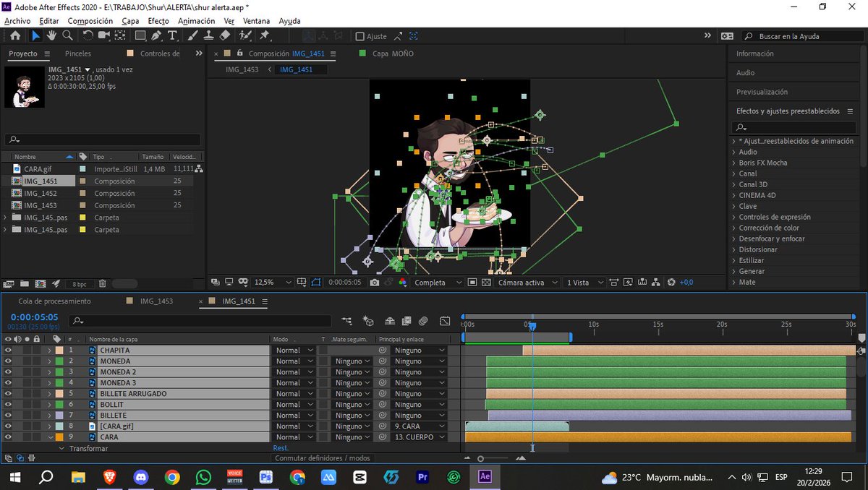Select the Type text tool
Image resolution: width=868 pixels, height=490 pixels.
click(x=172, y=35)
